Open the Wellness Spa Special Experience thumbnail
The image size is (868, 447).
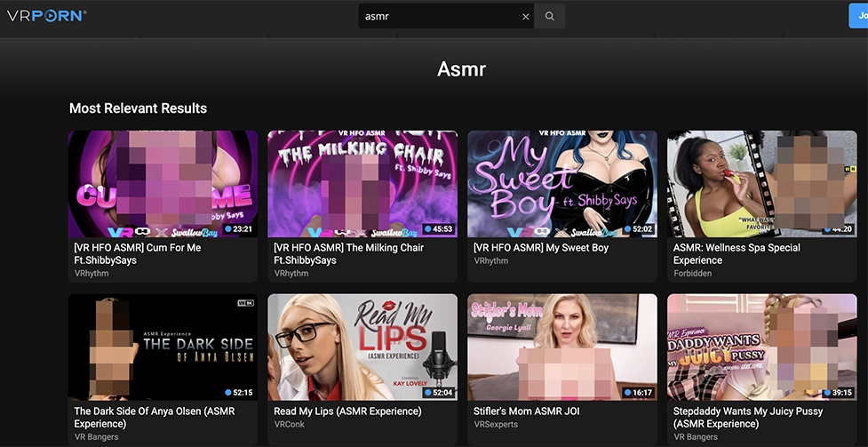coord(762,184)
